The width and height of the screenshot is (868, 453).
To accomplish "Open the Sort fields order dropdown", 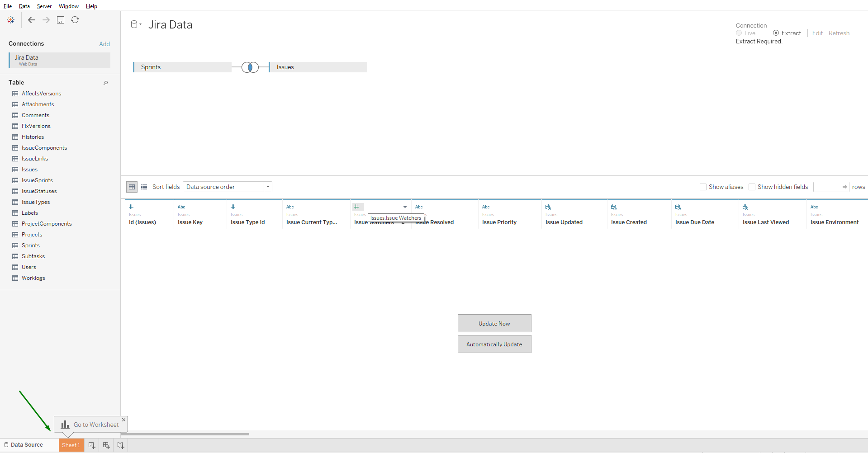I will (267, 187).
